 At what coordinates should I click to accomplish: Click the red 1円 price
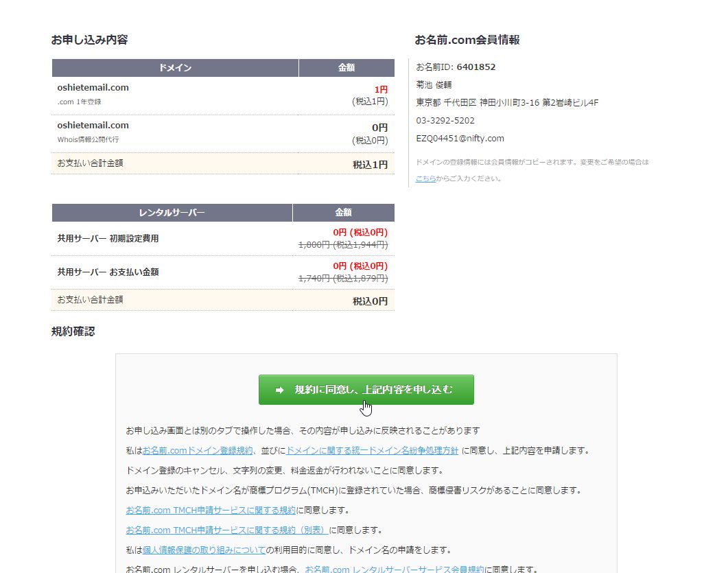coord(381,90)
